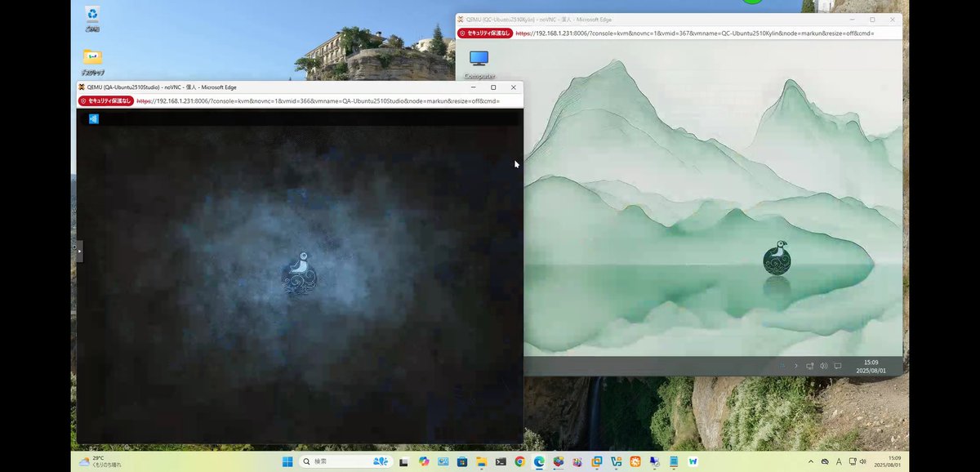Click the Windows taskbar search box
980x472 pixels.
click(x=348, y=461)
